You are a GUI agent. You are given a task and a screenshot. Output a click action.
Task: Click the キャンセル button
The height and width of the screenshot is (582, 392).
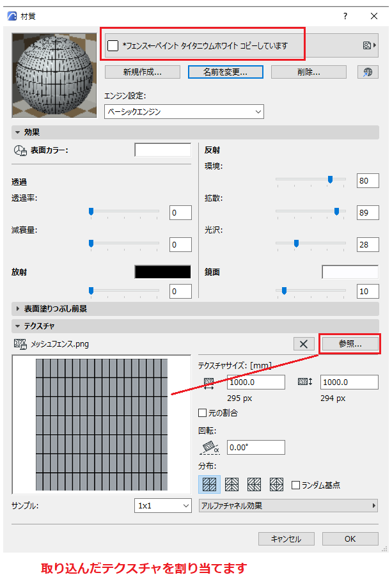[x=286, y=539]
